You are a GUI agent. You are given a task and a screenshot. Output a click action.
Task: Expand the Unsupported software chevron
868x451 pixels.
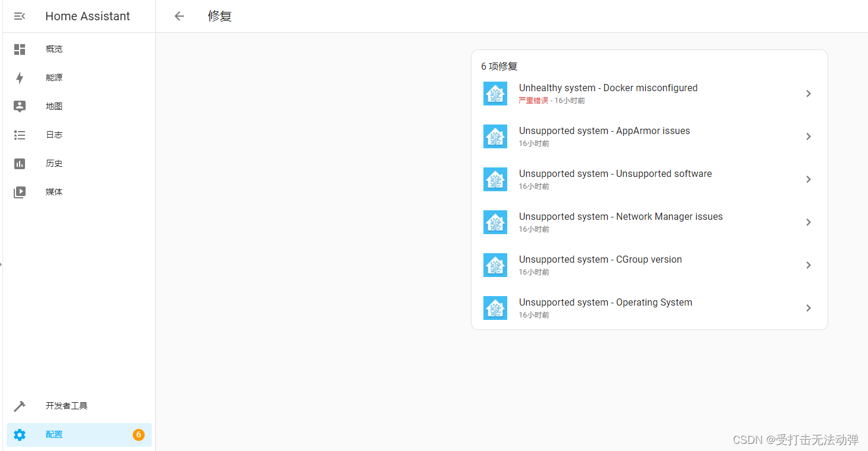click(x=808, y=179)
